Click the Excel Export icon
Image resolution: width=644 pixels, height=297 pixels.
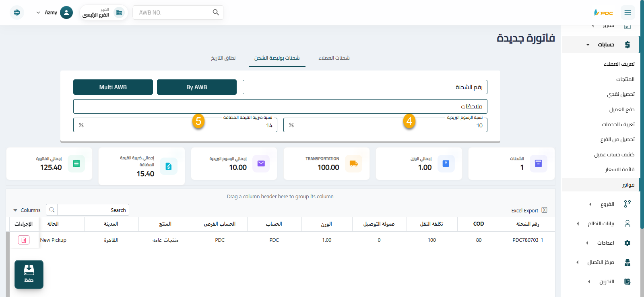point(544,210)
